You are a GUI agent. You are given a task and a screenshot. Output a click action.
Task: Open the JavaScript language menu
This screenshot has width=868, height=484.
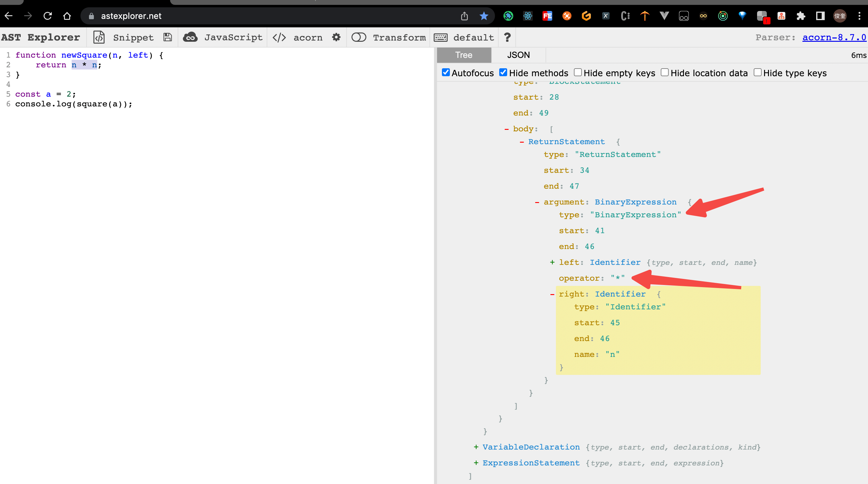[x=233, y=37]
